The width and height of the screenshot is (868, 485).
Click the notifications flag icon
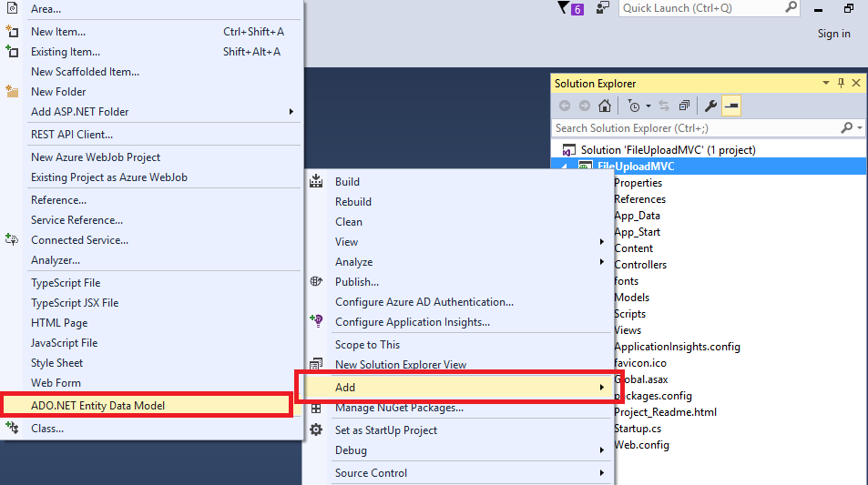(x=564, y=7)
